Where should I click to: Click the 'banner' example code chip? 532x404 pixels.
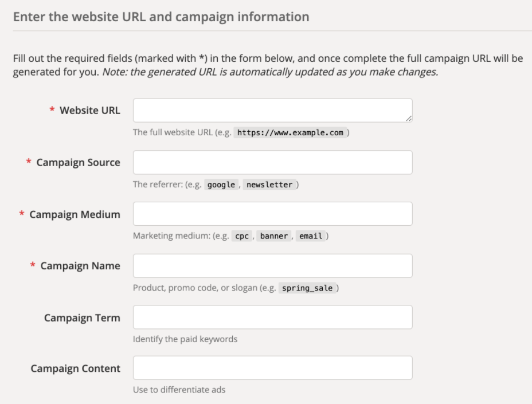pos(273,236)
